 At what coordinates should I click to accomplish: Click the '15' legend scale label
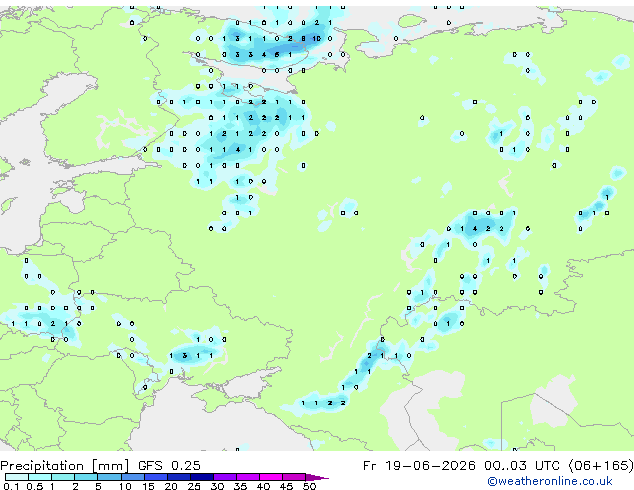[148, 486]
